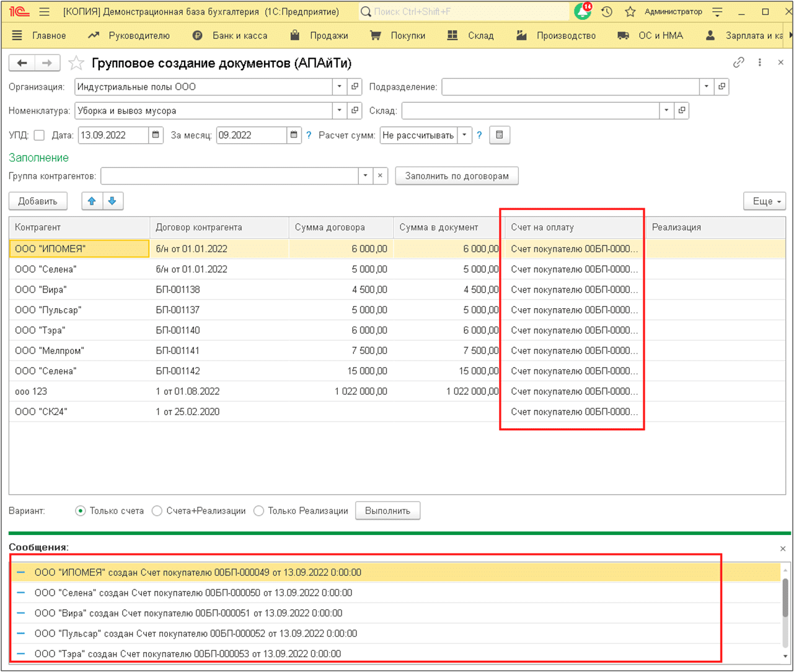Viewport: 794px width, 672px height.
Task: Click help question mark after За месяц
Action: [309, 135]
